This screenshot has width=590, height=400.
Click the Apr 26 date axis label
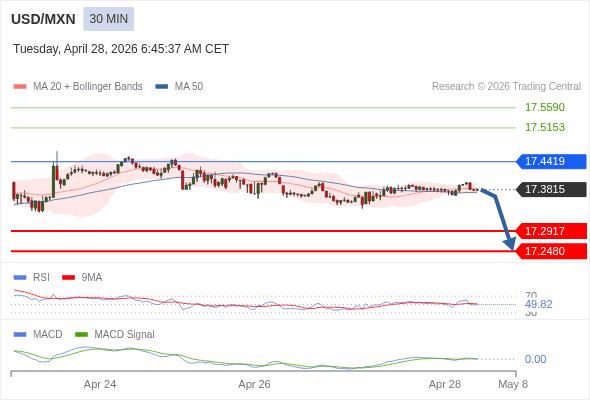[x=254, y=385]
